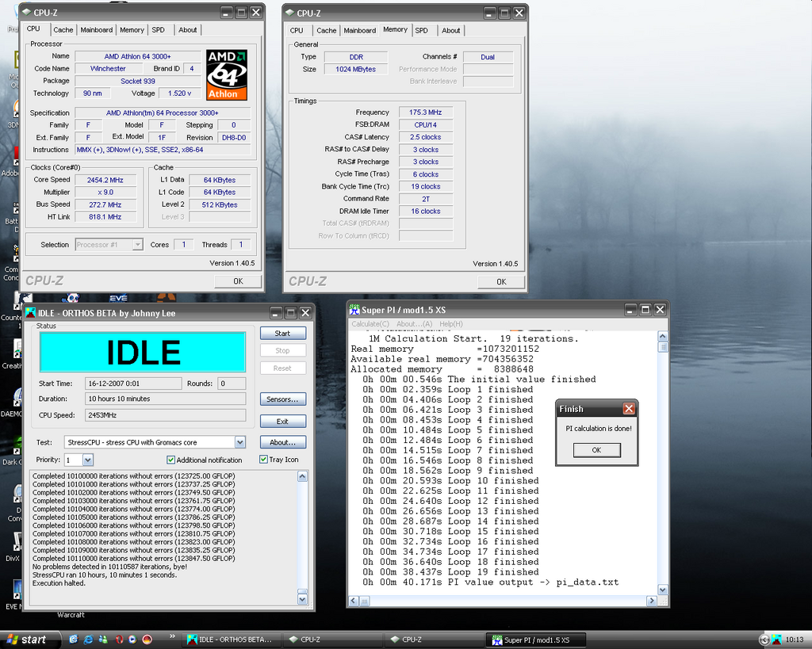Image resolution: width=812 pixels, height=649 pixels.
Task: Click OK in the CPU-Z Memory window
Action: tap(501, 281)
